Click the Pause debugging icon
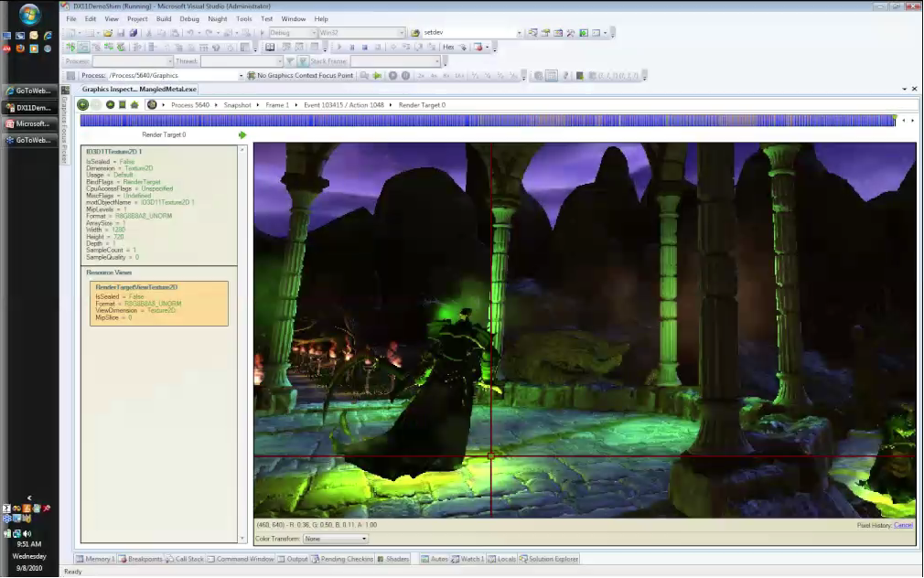924x578 pixels. 352,48
